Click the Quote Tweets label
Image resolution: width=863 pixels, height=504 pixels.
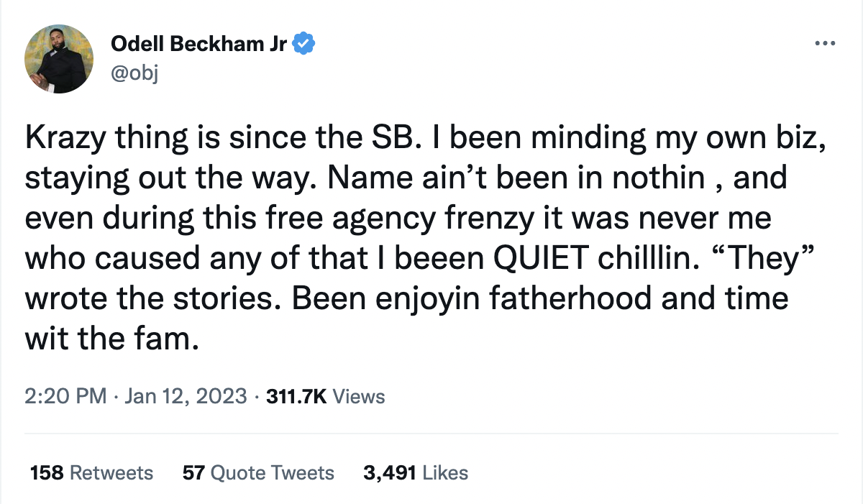[270, 472]
